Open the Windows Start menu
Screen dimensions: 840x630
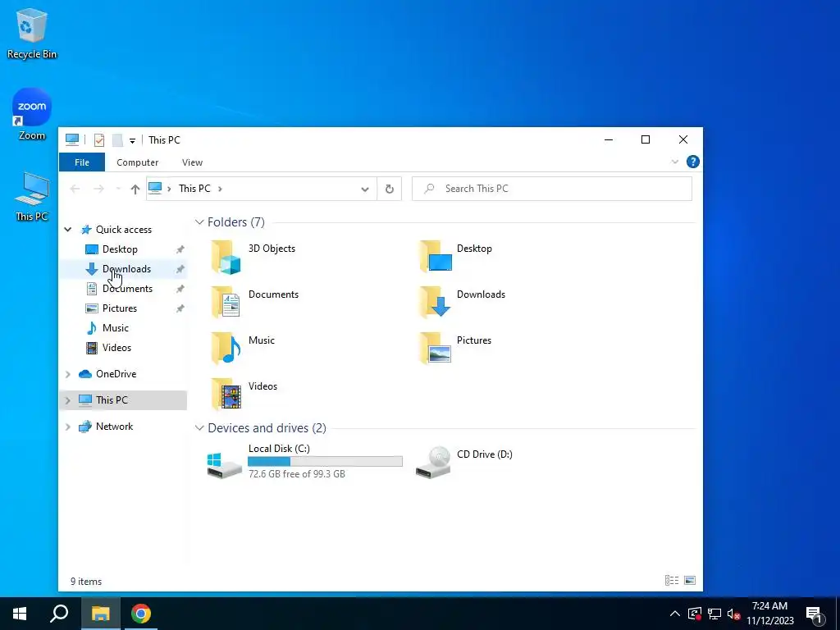[20, 614]
